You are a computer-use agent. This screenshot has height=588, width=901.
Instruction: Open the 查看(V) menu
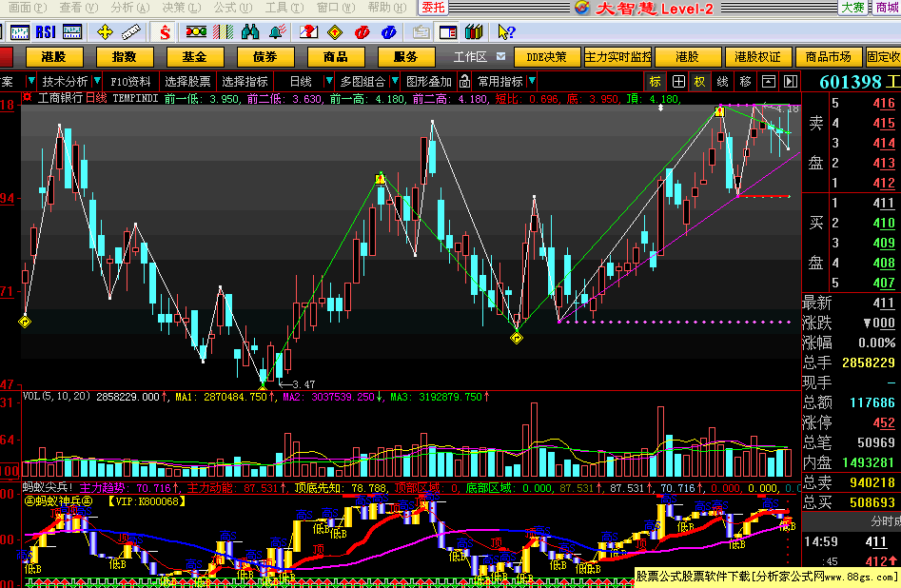coord(79,8)
